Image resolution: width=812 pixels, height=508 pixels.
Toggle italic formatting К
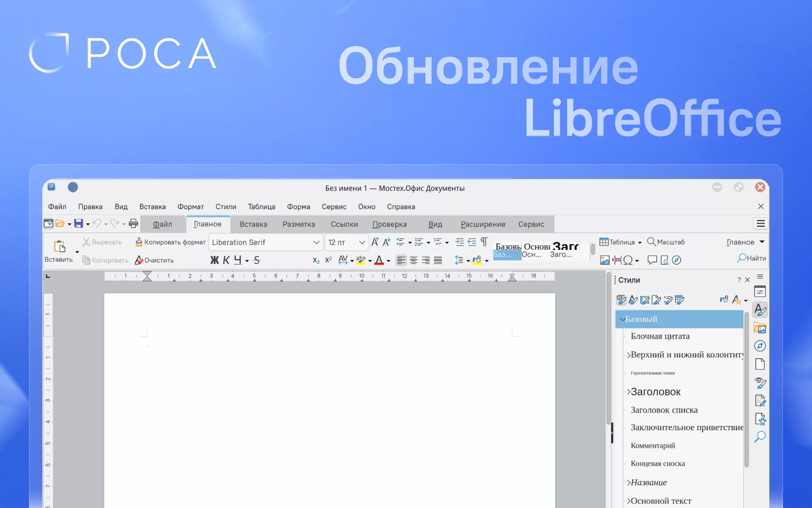tap(226, 260)
